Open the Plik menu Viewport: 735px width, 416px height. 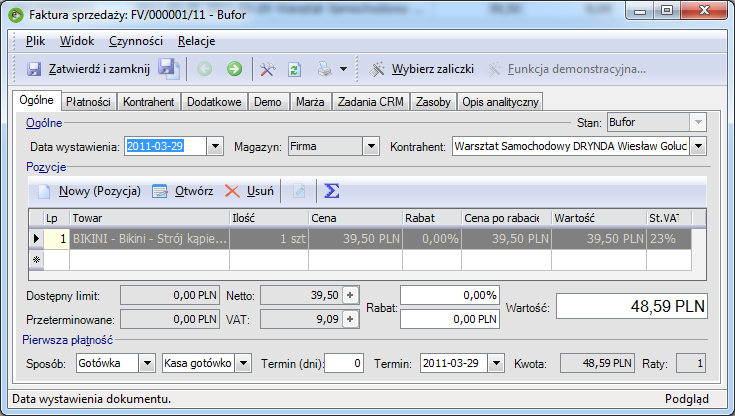pos(36,41)
